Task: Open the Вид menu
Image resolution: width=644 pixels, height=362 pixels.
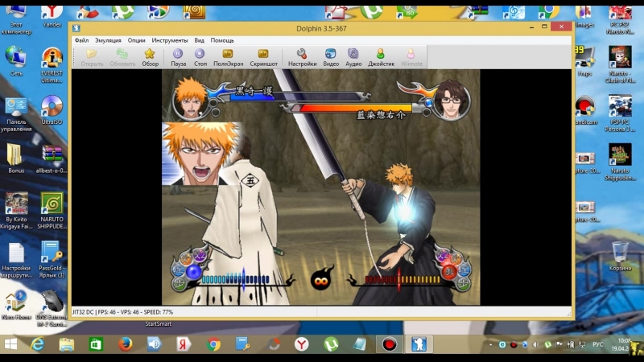Action: 199,40
